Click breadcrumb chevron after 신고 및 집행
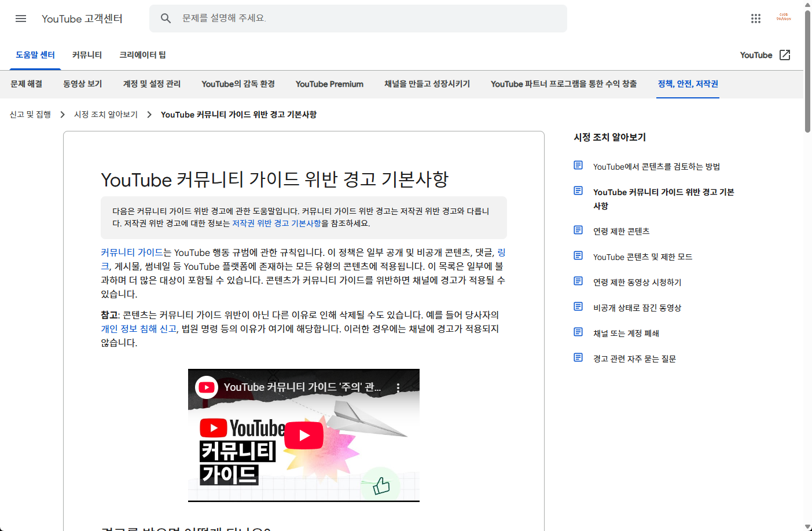The height and width of the screenshot is (531, 812). coord(63,115)
